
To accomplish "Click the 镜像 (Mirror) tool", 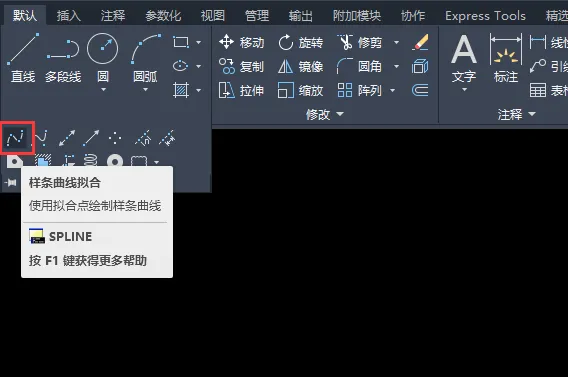I will 300,66.
